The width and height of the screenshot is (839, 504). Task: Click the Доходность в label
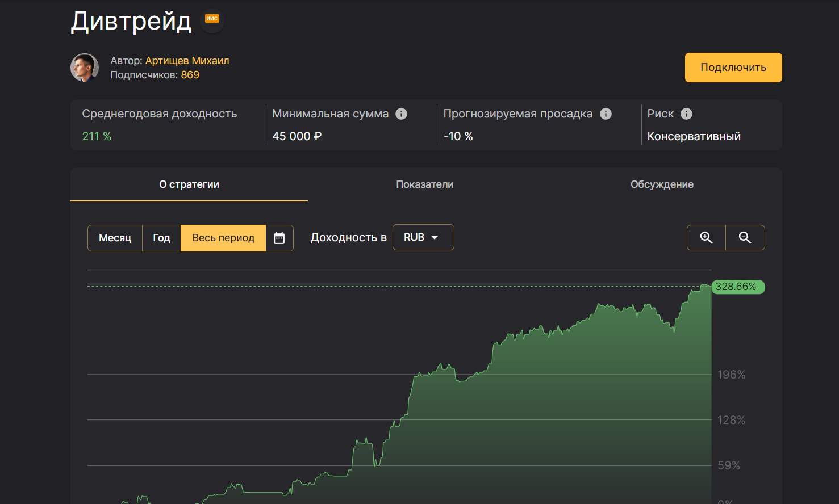[x=349, y=238]
